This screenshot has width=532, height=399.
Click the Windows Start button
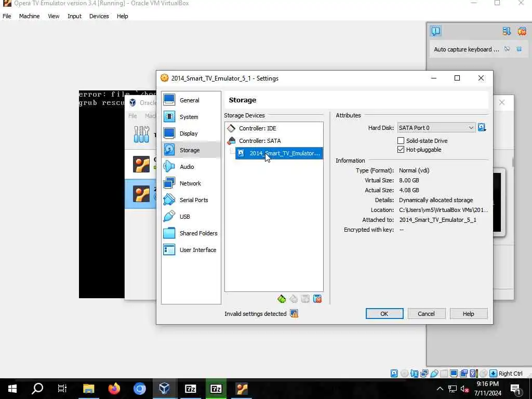[x=12, y=389]
